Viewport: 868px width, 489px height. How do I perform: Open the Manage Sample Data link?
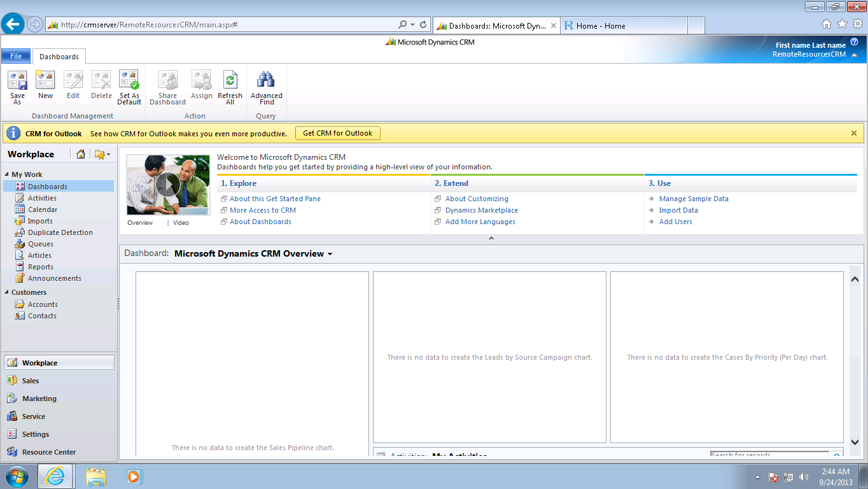693,198
